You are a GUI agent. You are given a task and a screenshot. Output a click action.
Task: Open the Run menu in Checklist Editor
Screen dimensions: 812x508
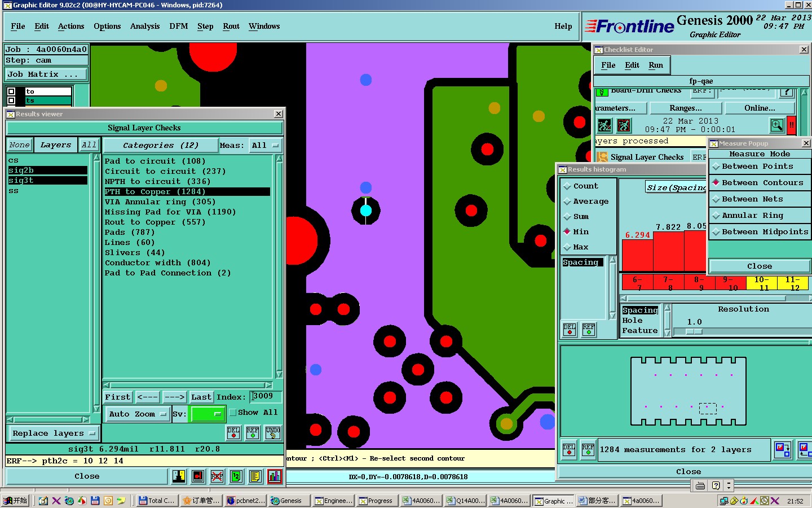(x=656, y=65)
